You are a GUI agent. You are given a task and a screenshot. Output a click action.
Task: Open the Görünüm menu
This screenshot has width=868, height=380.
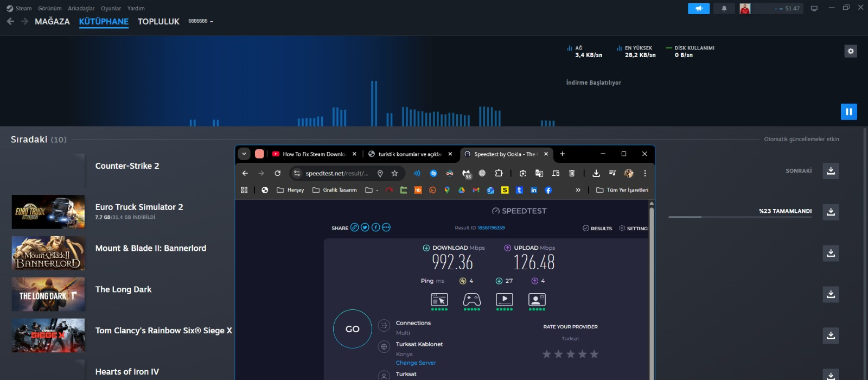pyautogui.click(x=49, y=8)
